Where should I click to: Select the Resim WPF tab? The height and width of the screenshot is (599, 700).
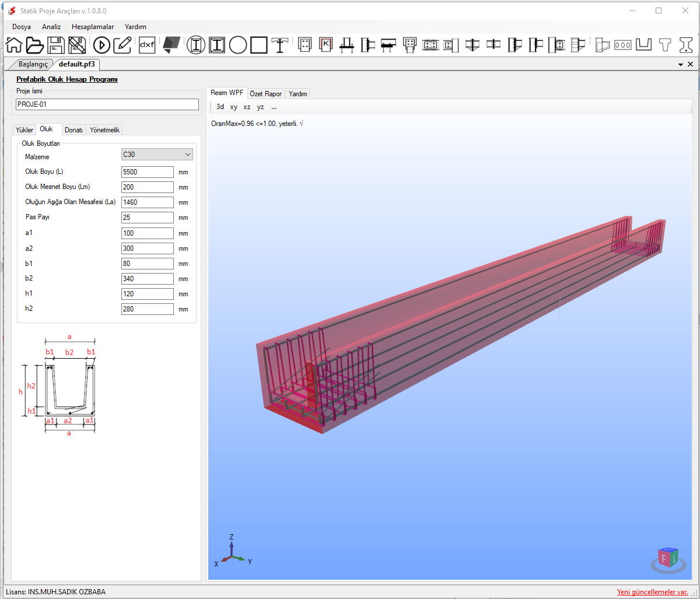pyautogui.click(x=227, y=93)
